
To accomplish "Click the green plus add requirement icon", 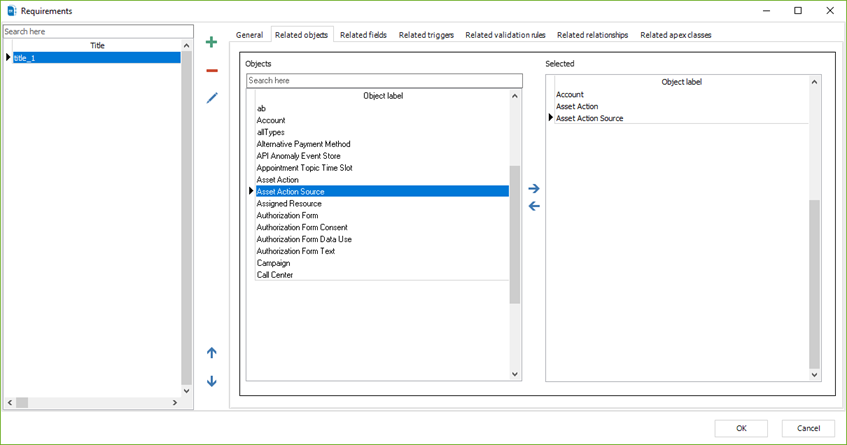I will coord(211,42).
